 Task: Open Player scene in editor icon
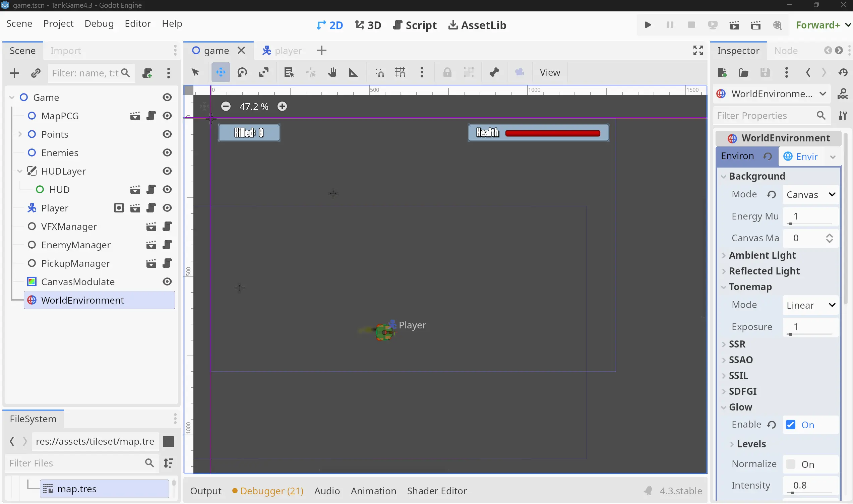coord(135,208)
